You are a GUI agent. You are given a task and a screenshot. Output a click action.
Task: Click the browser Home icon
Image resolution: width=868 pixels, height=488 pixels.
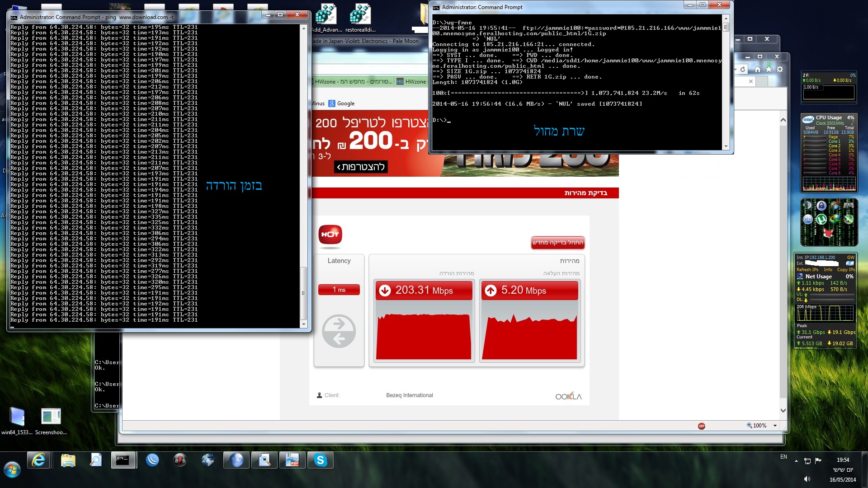pyautogui.click(x=758, y=69)
